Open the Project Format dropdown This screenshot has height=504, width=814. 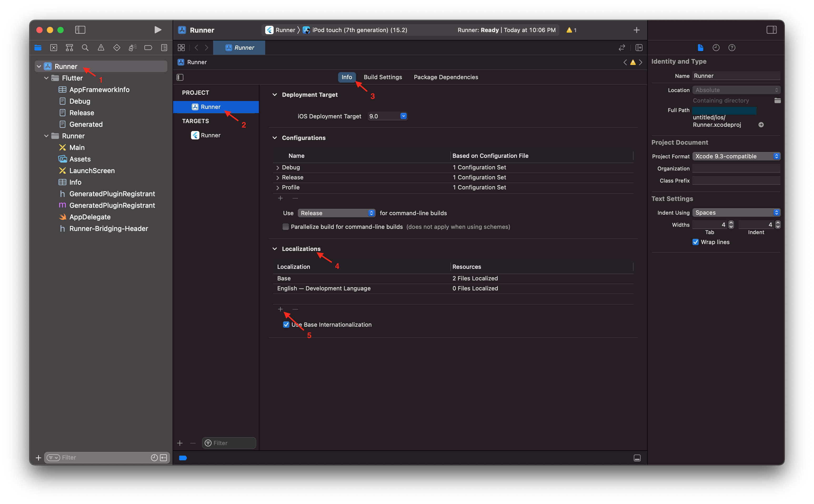(x=736, y=156)
